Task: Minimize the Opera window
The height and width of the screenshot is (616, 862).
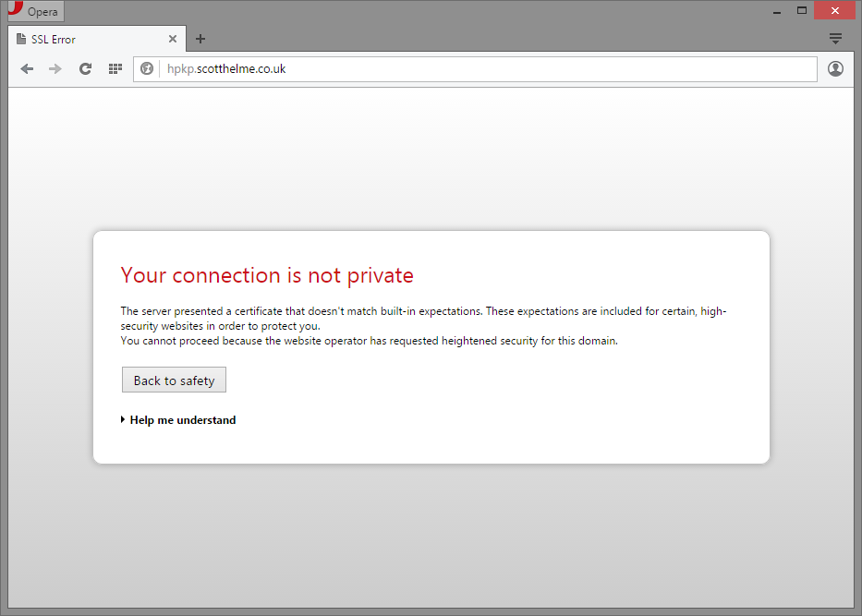Action: (774, 11)
